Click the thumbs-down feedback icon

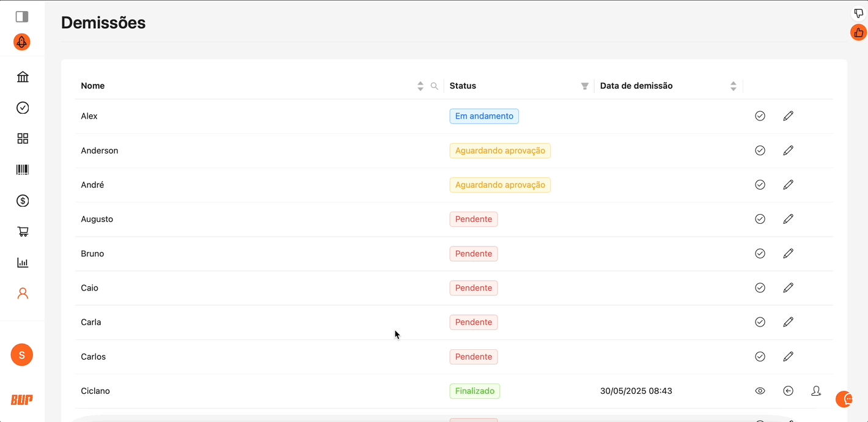click(x=859, y=13)
